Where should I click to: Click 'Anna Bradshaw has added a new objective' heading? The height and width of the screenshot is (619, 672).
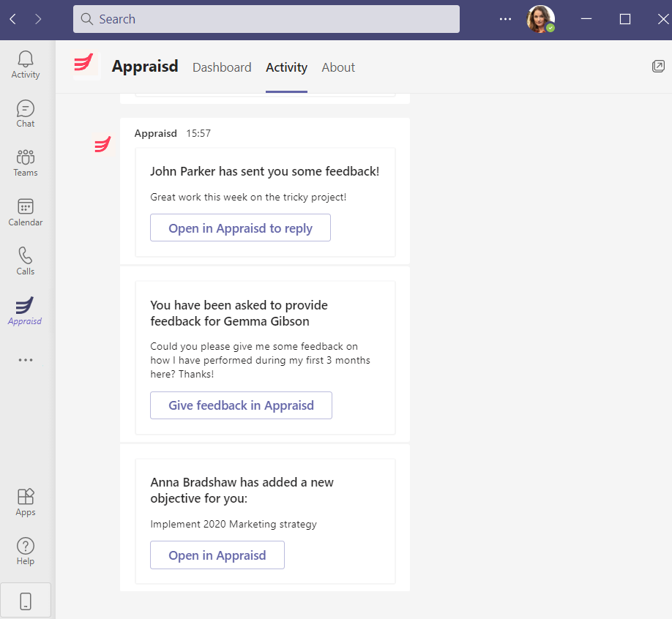pos(242,490)
